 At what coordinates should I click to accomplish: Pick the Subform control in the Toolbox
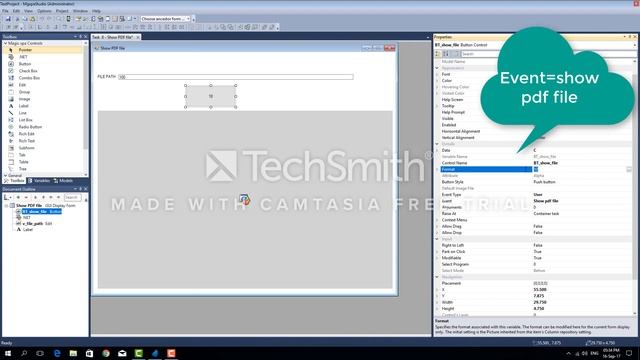(26, 148)
